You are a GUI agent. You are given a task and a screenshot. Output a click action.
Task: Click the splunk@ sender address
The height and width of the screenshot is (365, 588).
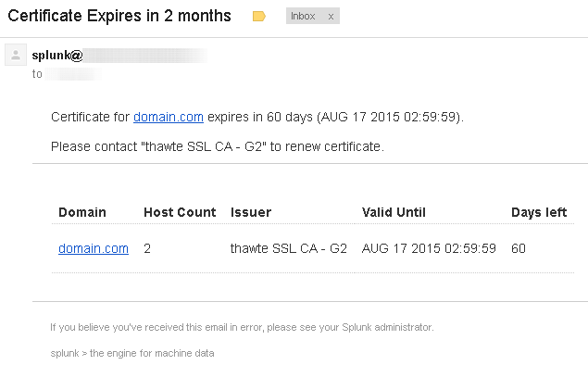119,56
